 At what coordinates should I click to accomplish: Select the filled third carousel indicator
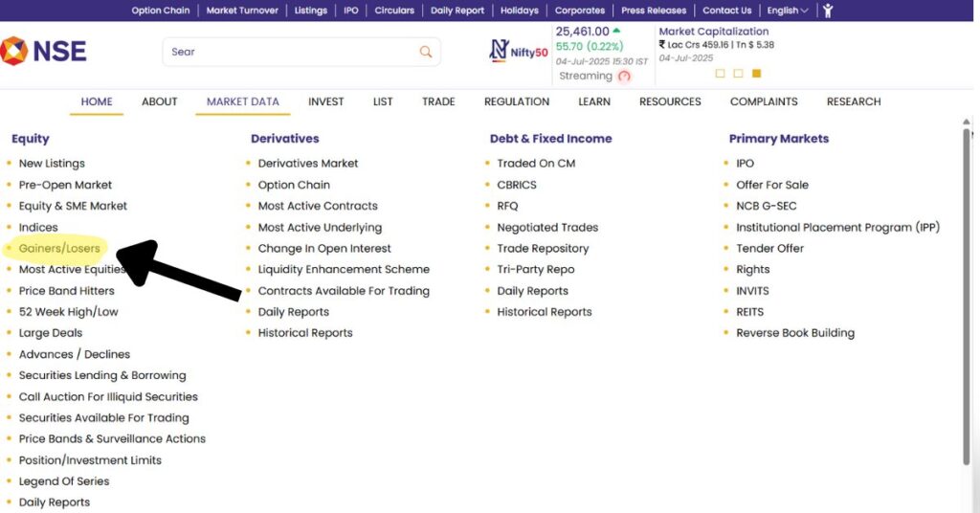(756, 74)
